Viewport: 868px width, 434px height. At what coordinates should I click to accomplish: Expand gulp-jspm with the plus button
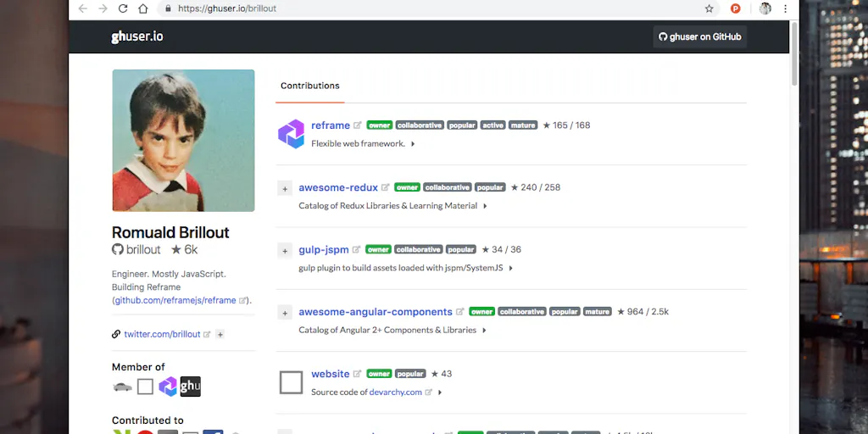285,251
